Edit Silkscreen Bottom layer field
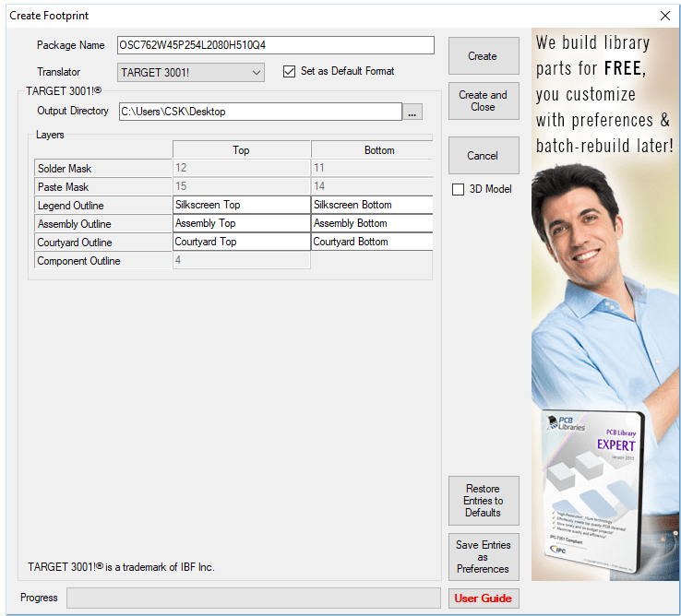 tap(372, 205)
